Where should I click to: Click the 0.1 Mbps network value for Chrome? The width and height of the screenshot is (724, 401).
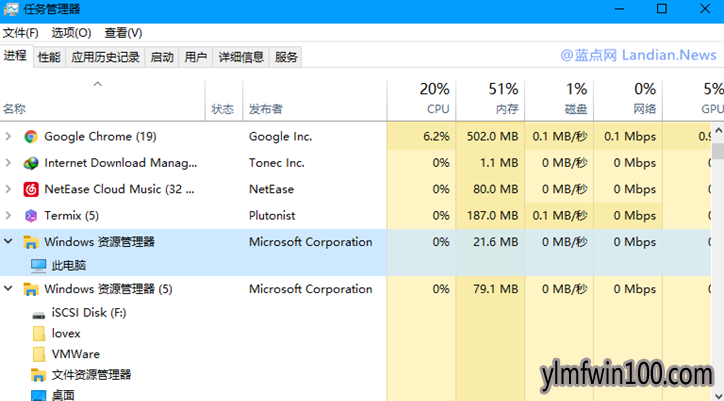click(x=630, y=136)
